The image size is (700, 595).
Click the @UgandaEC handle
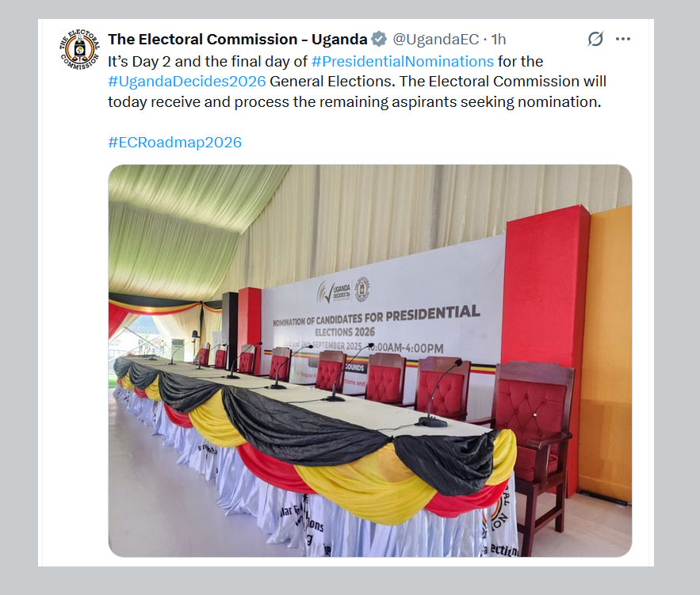436,40
